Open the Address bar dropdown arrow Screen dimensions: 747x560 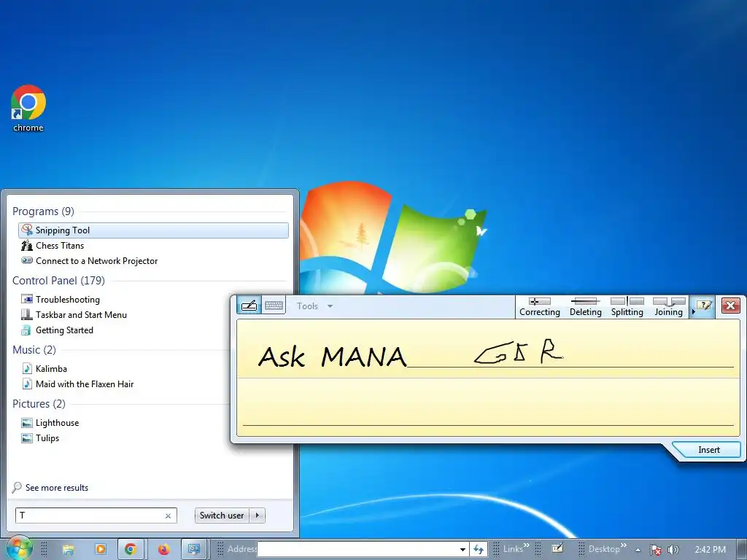click(462, 550)
